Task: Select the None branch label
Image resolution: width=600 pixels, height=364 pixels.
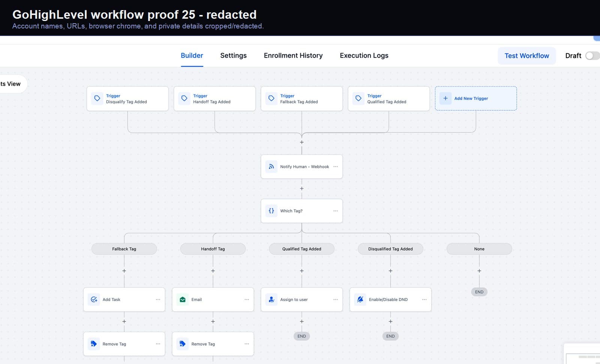Action: click(x=479, y=249)
